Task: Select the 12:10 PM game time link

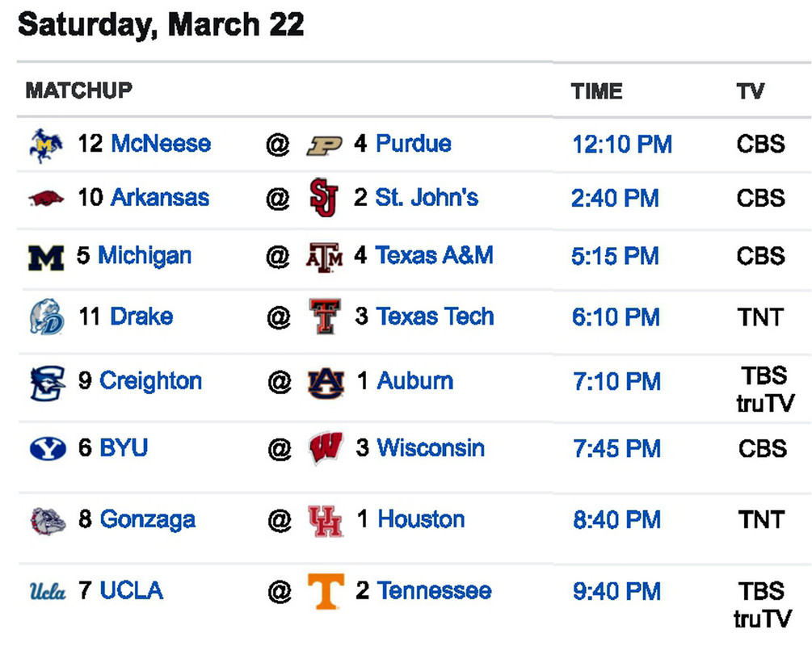Action: point(622,145)
